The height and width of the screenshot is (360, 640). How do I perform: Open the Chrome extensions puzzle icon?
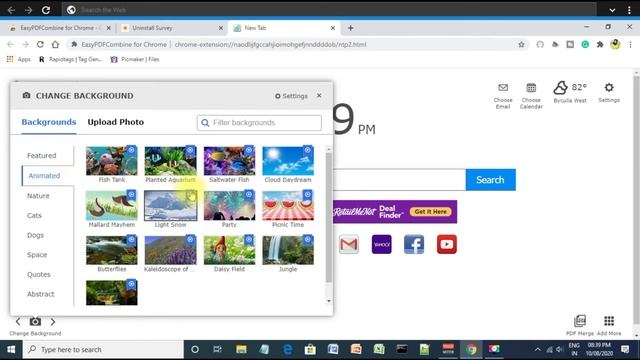[x=600, y=44]
